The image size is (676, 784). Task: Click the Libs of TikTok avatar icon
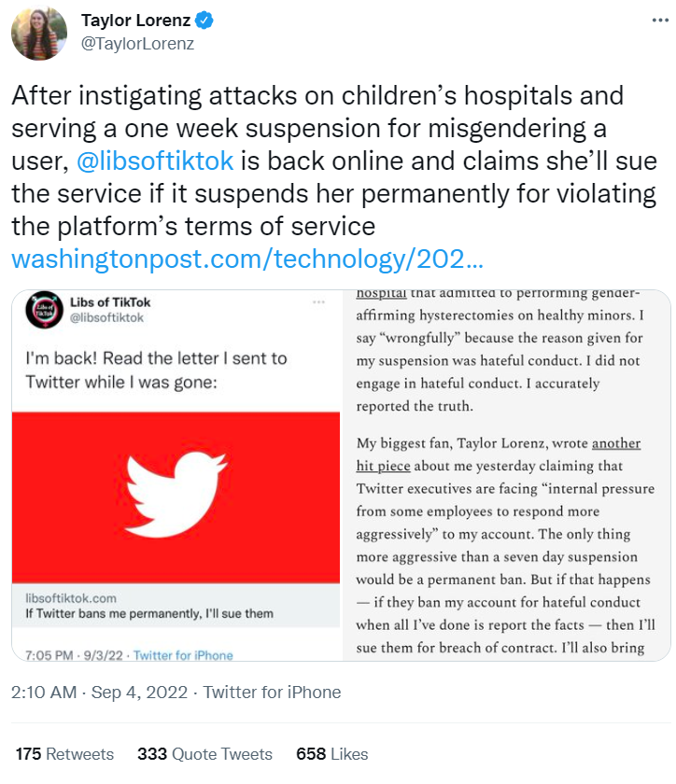click(45, 310)
